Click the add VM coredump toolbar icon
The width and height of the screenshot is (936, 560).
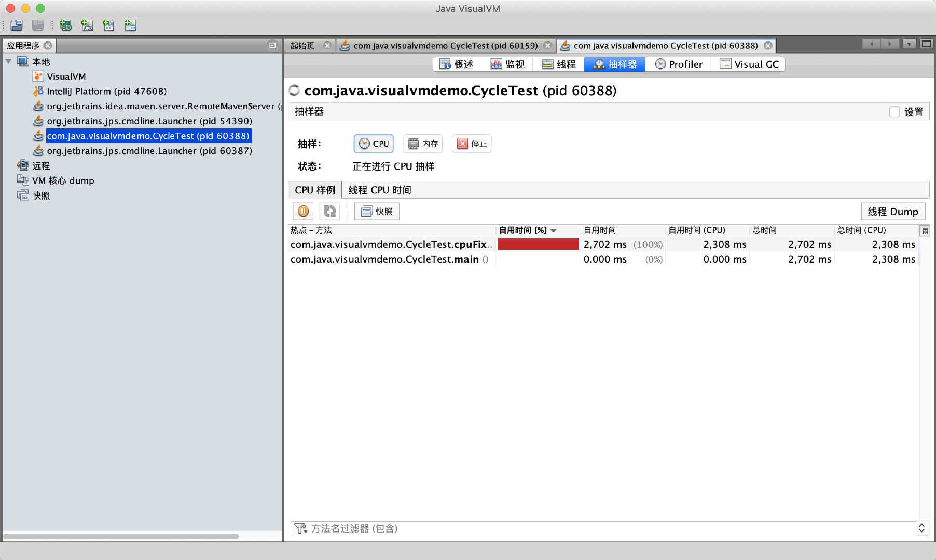(108, 25)
